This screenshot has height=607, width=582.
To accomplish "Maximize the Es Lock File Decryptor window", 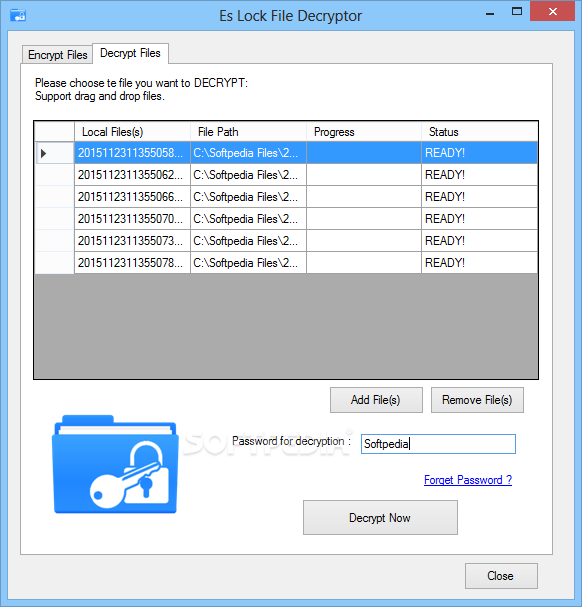I will [517, 12].
